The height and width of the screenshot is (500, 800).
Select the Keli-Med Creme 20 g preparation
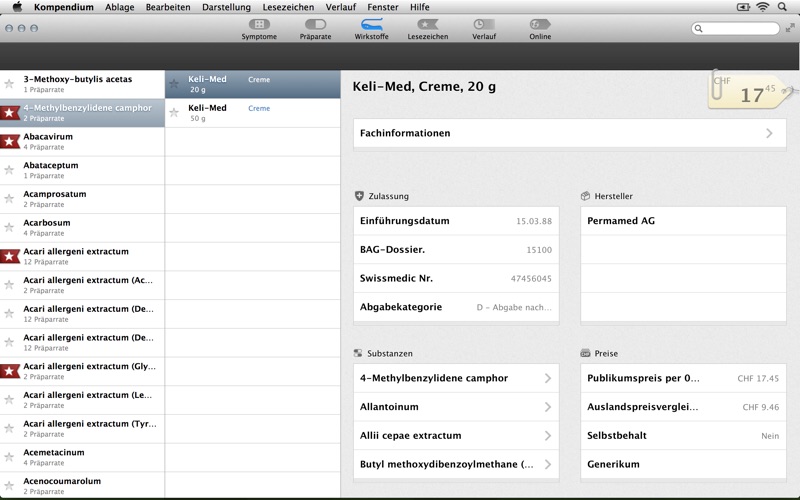point(253,84)
